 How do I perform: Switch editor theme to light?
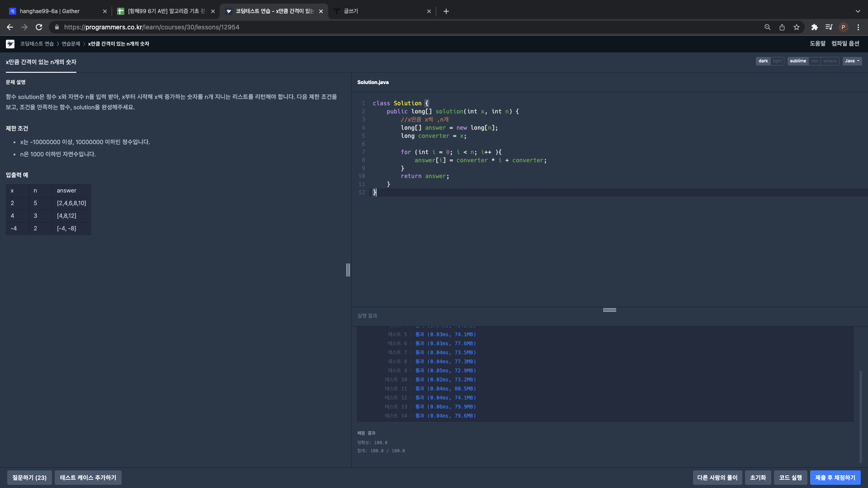point(777,61)
